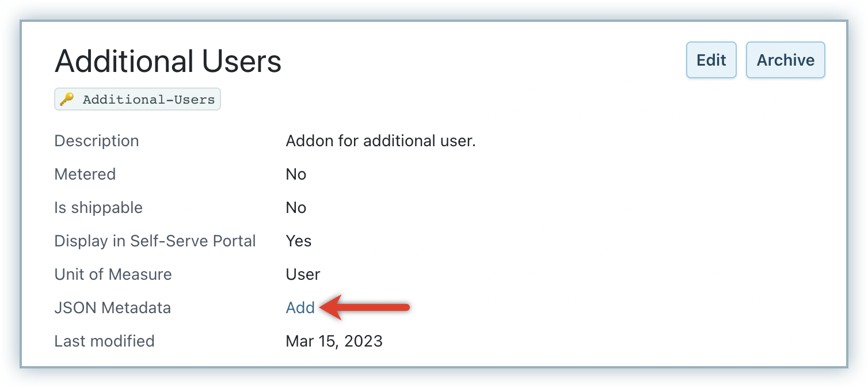Click the Additional Users page heading

click(x=167, y=61)
